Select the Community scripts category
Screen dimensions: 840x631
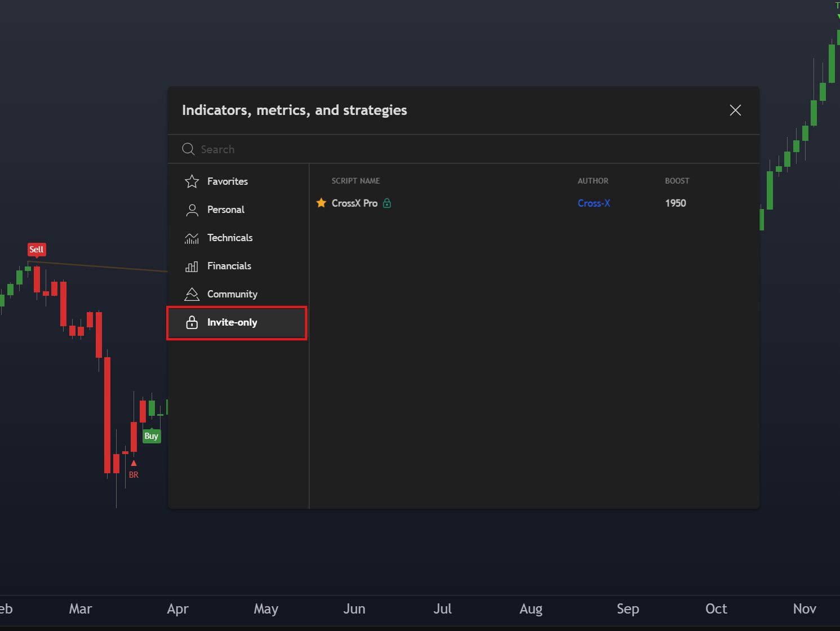pyautogui.click(x=232, y=294)
